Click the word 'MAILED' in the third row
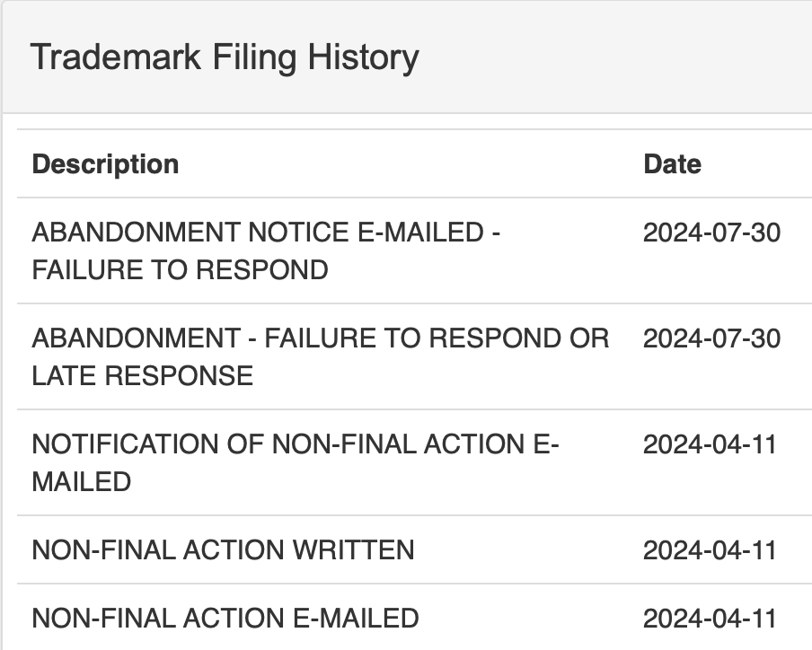This screenshot has height=650, width=812. (x=81, y=481)
